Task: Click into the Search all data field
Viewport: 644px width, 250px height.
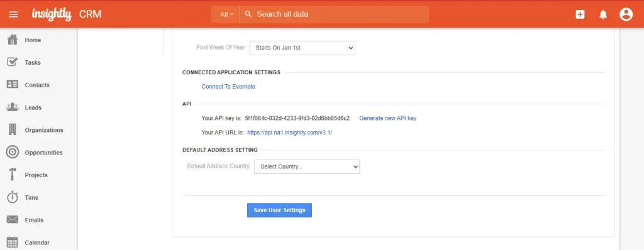Action: (x=335, y=14)
